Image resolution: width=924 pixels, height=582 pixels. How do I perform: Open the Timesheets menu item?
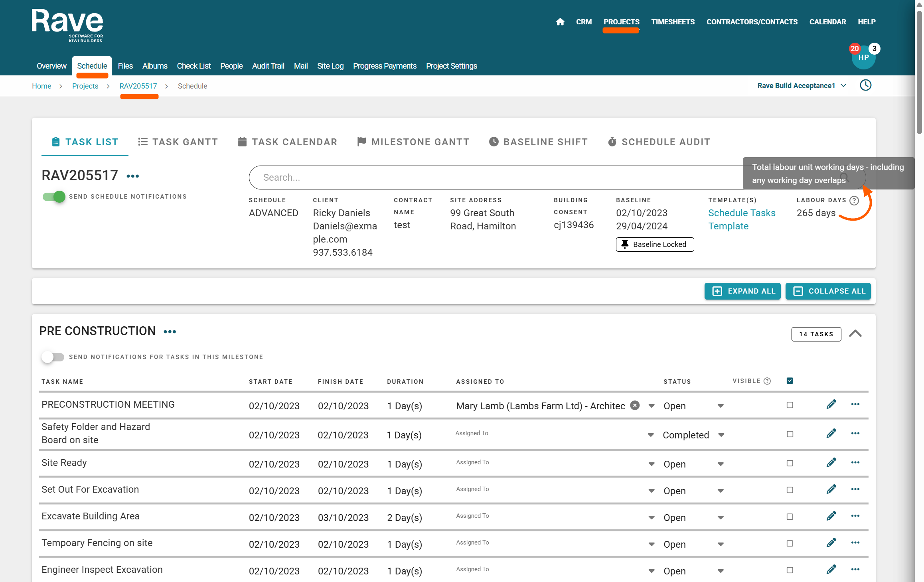[x=673, y=22]
